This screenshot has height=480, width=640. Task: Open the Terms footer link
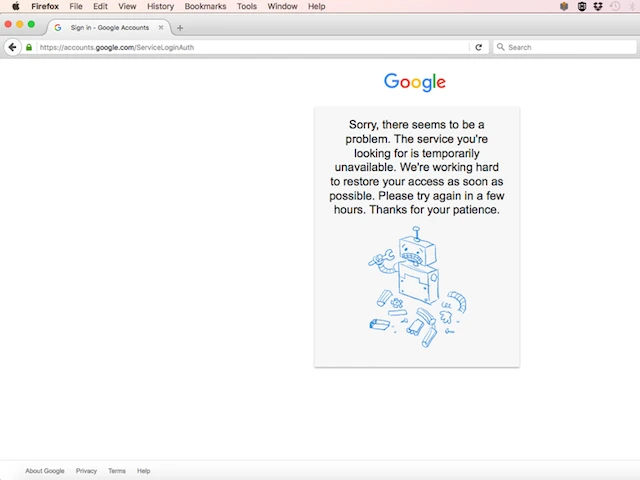[117, 471]
